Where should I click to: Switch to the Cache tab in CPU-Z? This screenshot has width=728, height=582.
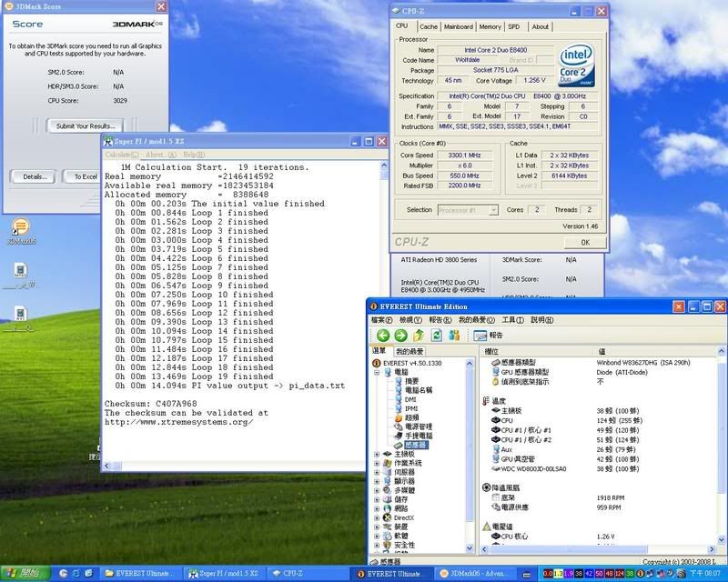click(428, 27)
